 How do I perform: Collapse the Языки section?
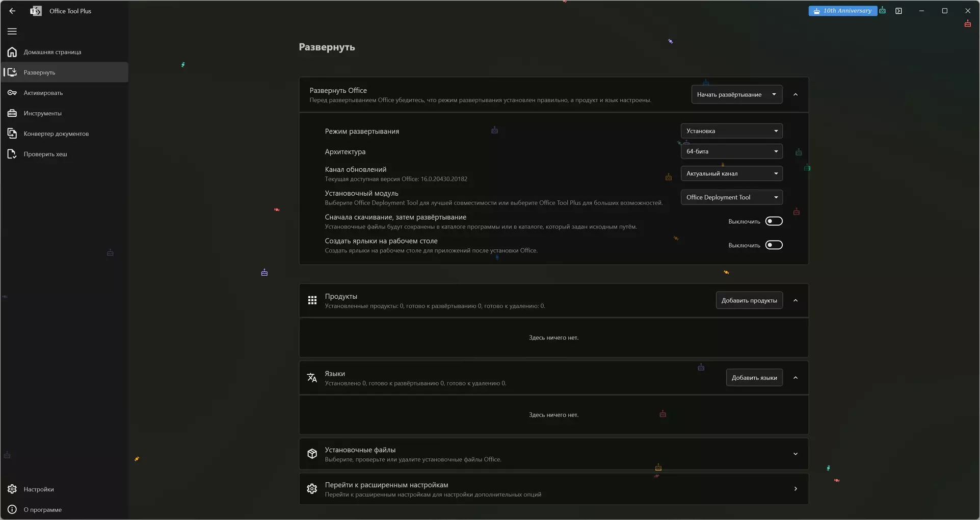click(796, 378)
